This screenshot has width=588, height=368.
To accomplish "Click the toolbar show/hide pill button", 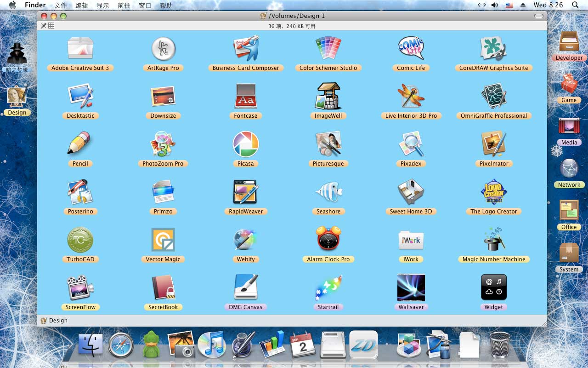I will click(x=539, y=16).
